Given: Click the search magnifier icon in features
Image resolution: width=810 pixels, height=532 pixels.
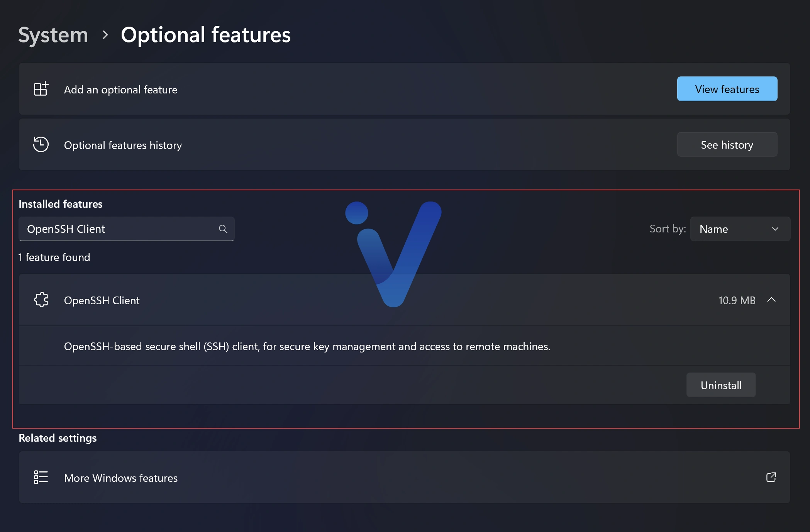Looking at the screenshot, I should point(223,228).
